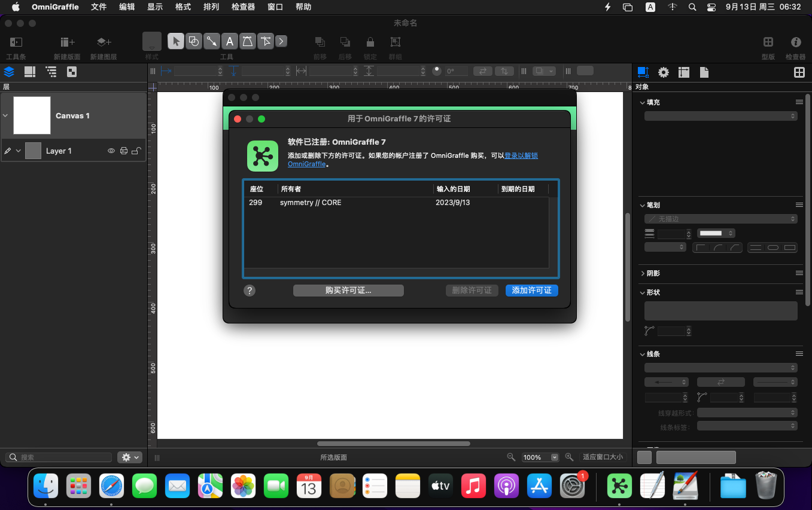
Task: Toggle Layer 1 visibility eye
Action: coord(111,151)
